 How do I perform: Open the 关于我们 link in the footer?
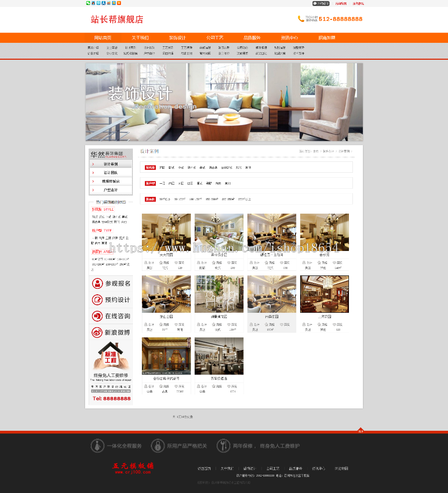pyautogui.click(x=227, y=469)
